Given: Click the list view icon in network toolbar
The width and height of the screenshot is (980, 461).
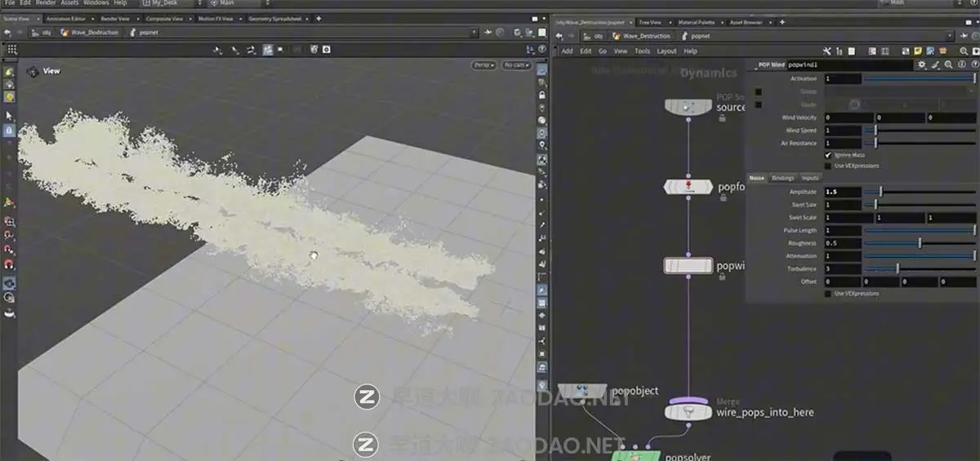Looking at the screenshot, I should click(853, 51).
